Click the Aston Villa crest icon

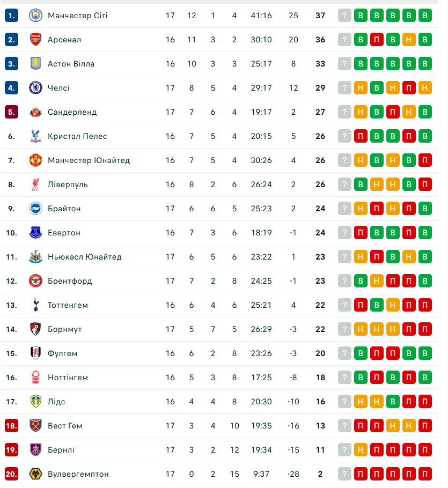coord(35,64)
